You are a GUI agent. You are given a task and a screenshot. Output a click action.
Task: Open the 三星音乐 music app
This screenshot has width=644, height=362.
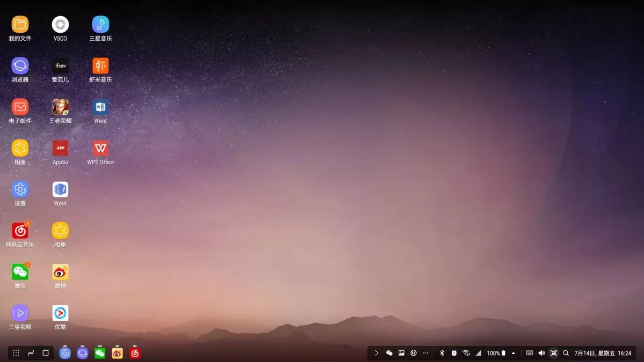coord(100,24)
